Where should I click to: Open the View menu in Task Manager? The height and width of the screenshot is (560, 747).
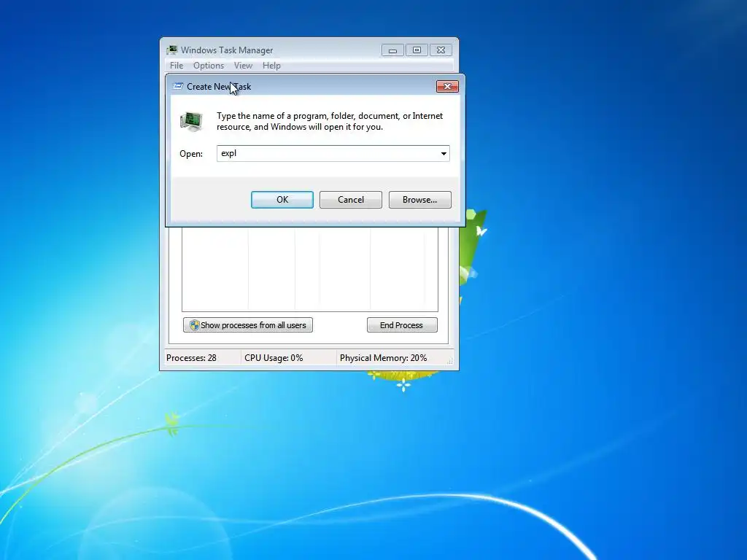pyautogui.click(x=243, y=65)
